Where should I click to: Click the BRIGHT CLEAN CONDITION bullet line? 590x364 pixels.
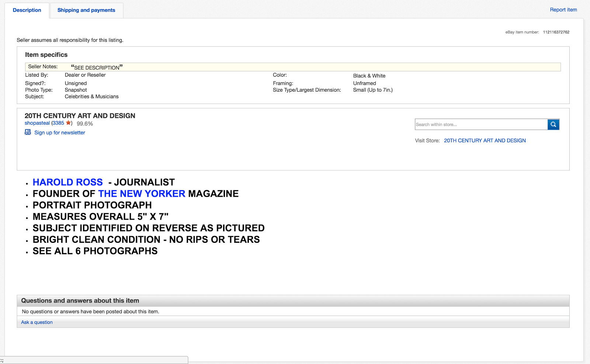point(146,239)
